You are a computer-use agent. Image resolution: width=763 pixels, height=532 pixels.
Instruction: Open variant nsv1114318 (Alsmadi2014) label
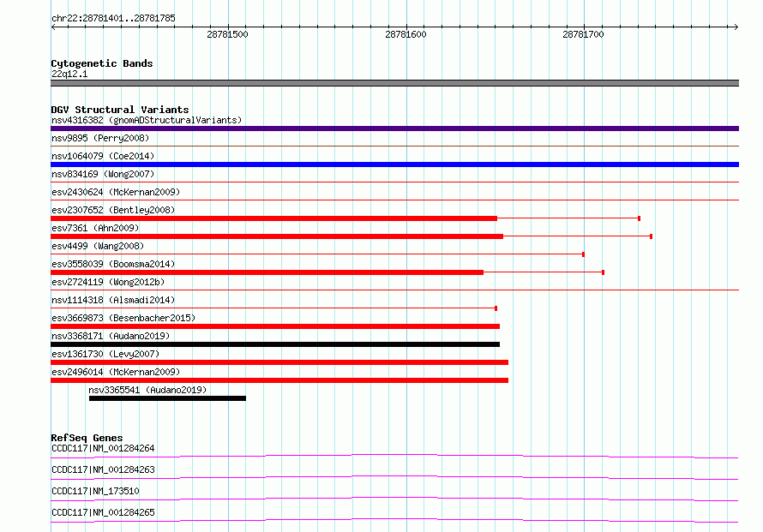[x=113, y=300]
